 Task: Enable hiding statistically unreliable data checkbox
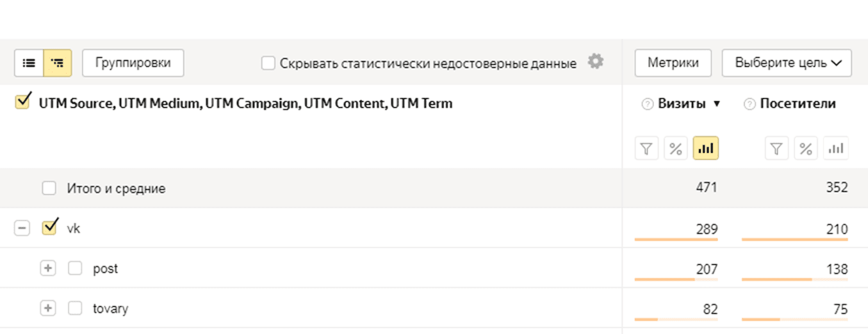click(268, 63)
